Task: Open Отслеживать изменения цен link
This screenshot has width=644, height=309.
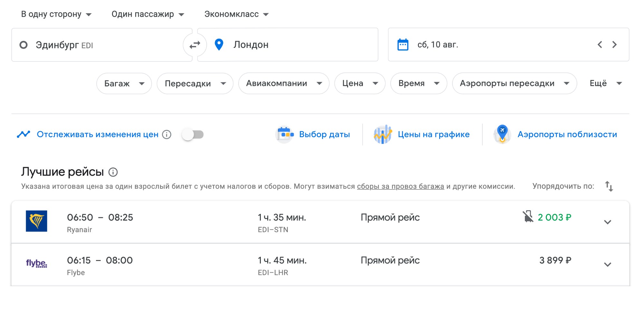Action: tap(98, 134)
